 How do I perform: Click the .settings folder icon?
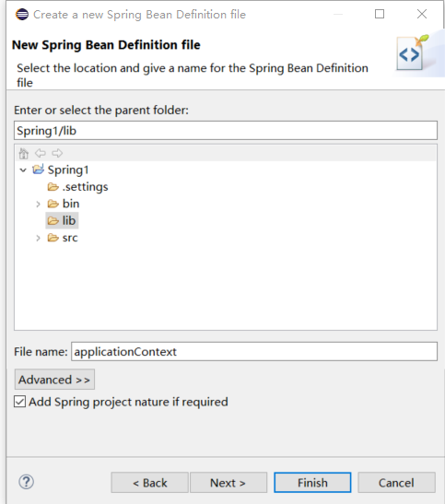[x=53, y=187]
